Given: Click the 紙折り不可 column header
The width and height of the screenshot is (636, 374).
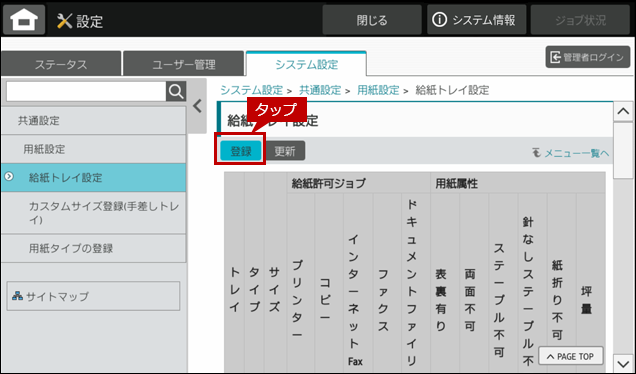Looking at the screenshot, I should (557, 299).
